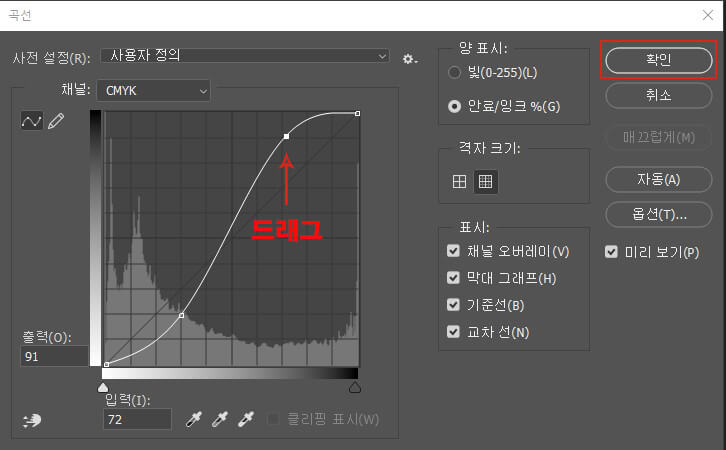Viewport: 726px width, 450px height.
Task: Click the 출력(O) value field
Action: (54, 356)
